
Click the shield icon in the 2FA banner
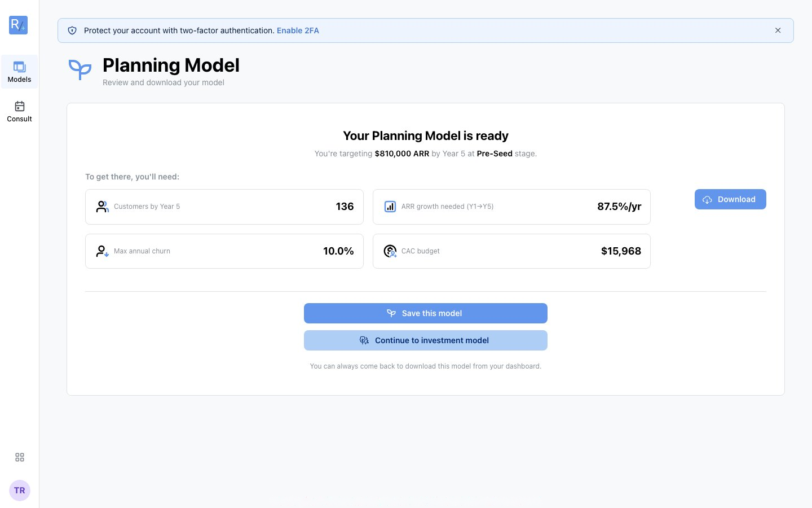coord(72,30)
